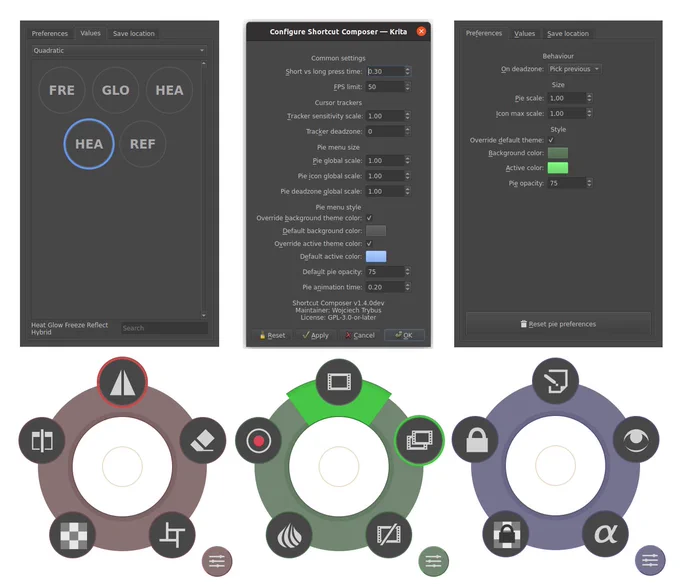
Task: Adjust Tracker deadzone stepper
Action: pos(407,131)
